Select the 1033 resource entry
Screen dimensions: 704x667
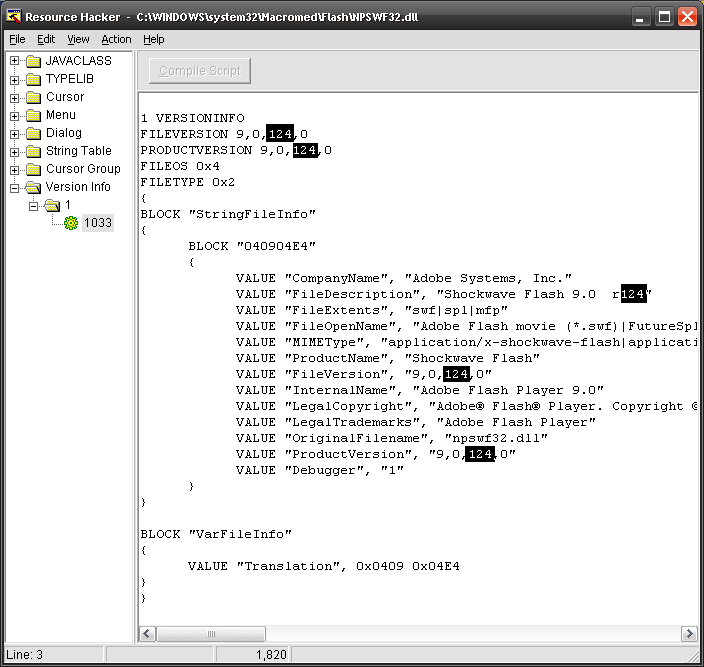[97, 223]
